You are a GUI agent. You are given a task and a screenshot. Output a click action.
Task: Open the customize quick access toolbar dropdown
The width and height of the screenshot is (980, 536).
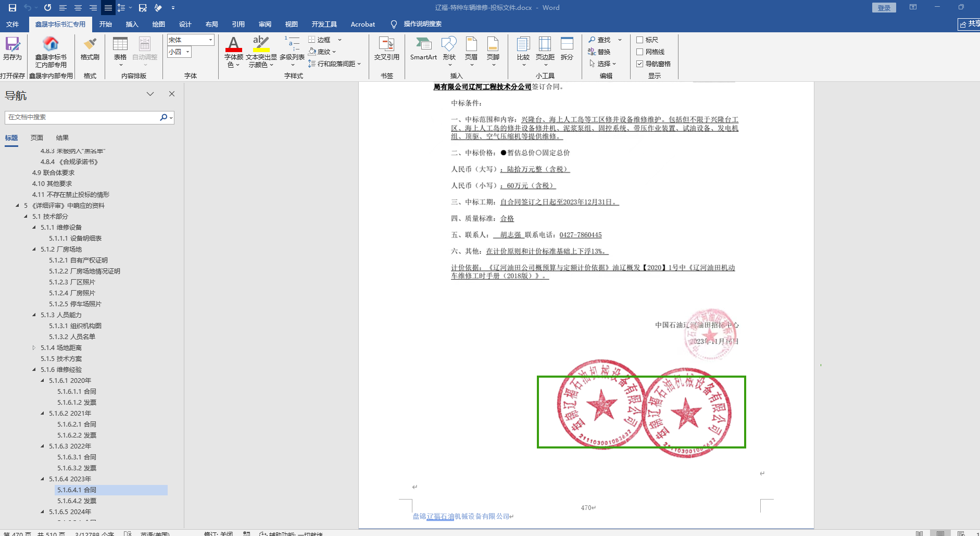click(x=173, y=8)
